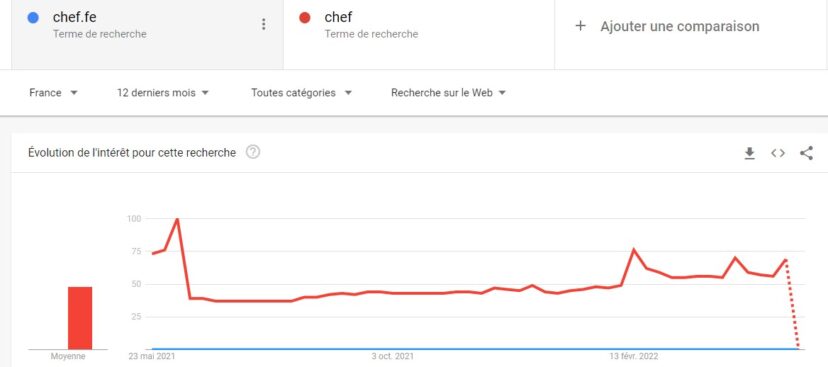
Task: Click the dotted red line segment
Action: pyautogui.click(x=792, y=304)
